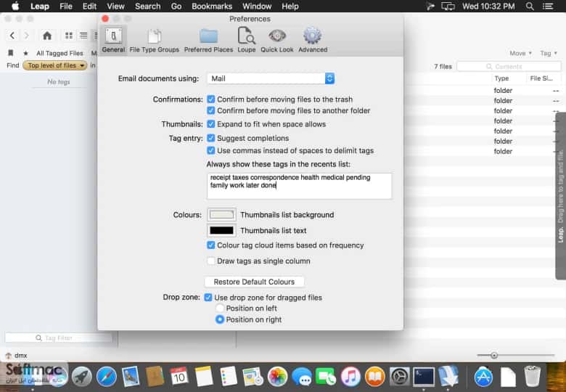Screen dimensions: 566x392
Task: Launch Safari from the dock
Action: coord(106,377)
